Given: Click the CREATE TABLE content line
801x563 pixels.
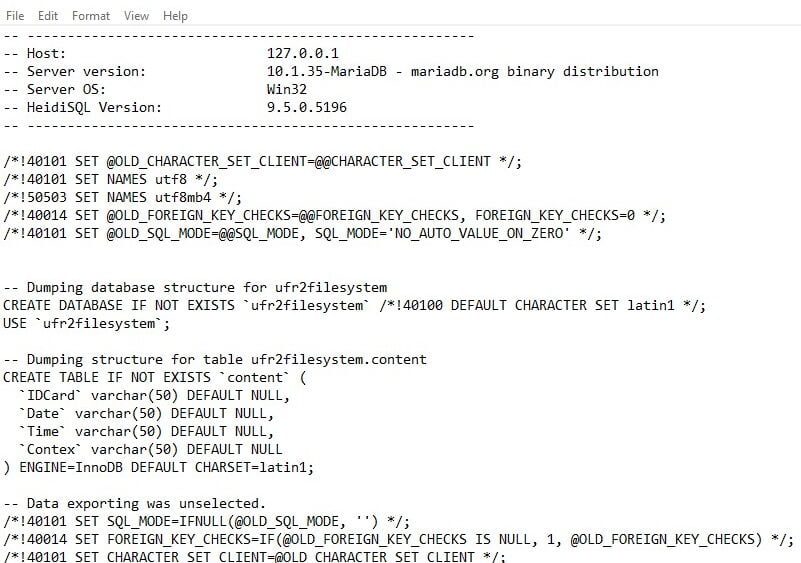Looking at the screenshot, I should coord(154,378).
